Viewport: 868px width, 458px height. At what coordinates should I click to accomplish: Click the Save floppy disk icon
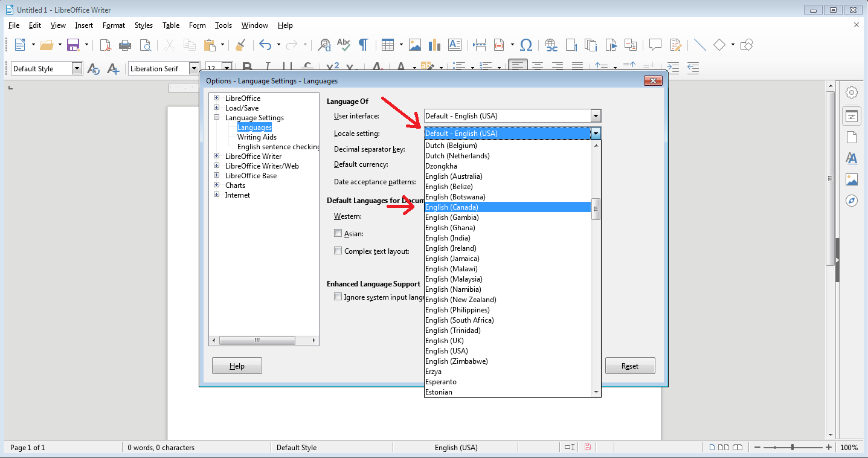[x=73, y=45]
